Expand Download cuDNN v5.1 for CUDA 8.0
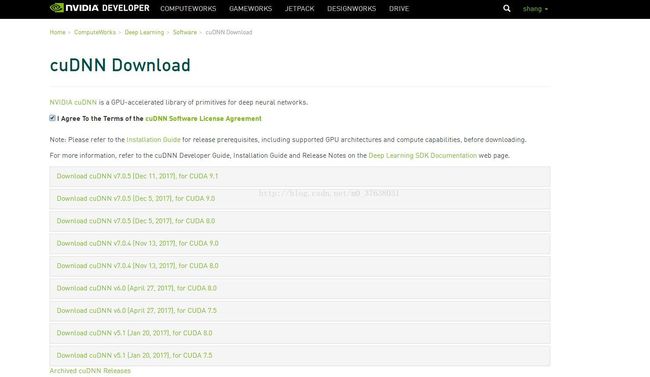 300,333
